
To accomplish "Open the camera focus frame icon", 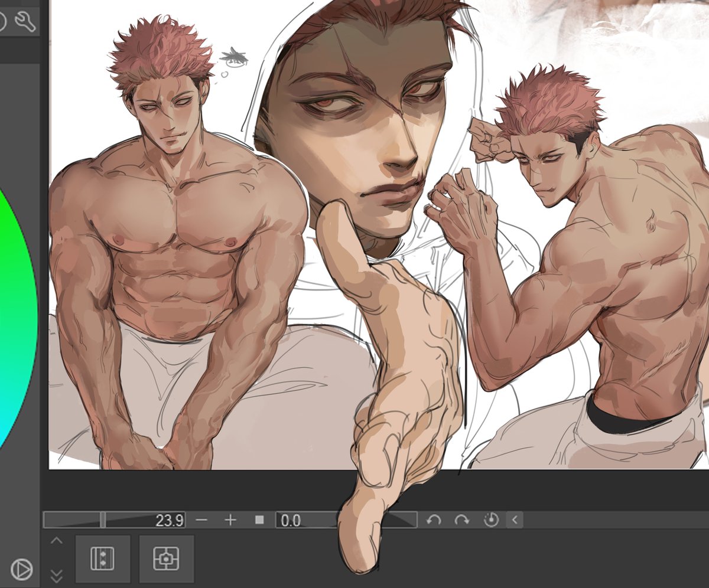I will point(167,558).
